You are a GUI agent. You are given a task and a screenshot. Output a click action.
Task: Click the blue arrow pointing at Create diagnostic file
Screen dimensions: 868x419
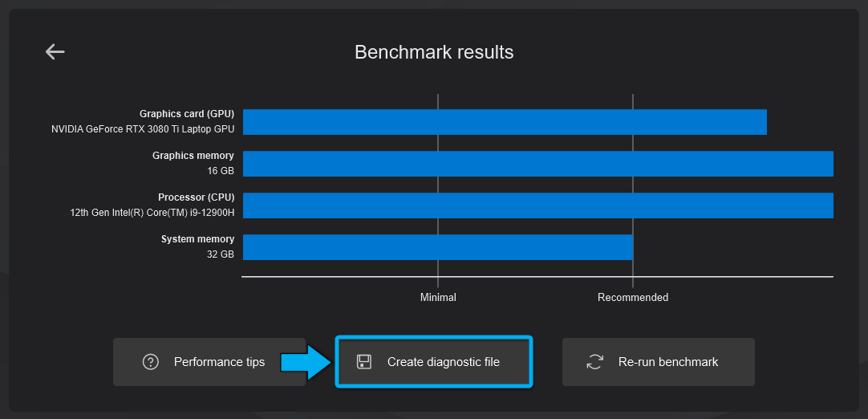pyautogui.click(x=306, y=362)
